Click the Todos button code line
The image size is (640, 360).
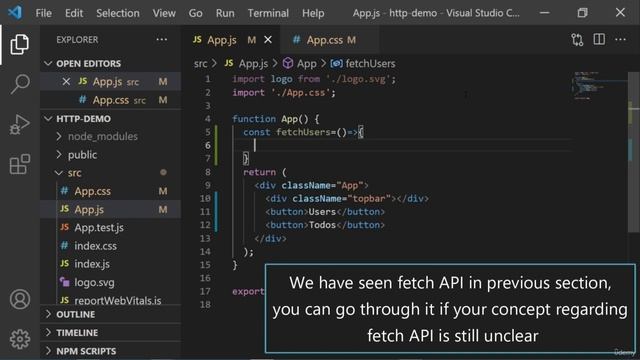coord(325,225)
